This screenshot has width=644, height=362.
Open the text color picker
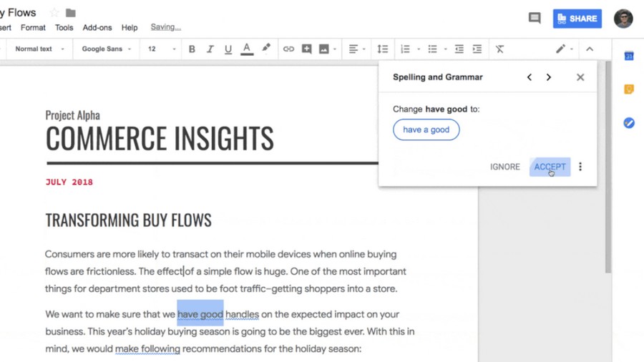click(x=246, y=49)
